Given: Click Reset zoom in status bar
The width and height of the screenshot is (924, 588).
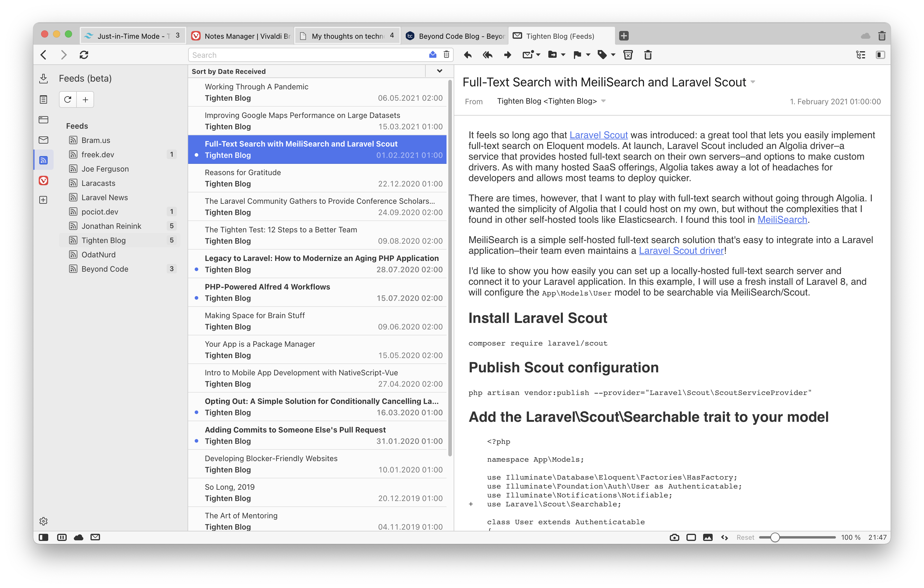Looking at the screenshot, I should click(745, 537).
